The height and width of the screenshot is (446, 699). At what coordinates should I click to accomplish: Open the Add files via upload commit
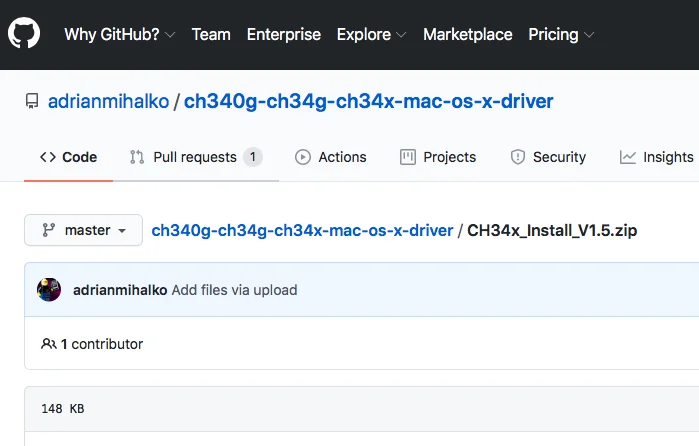[234, 290]
